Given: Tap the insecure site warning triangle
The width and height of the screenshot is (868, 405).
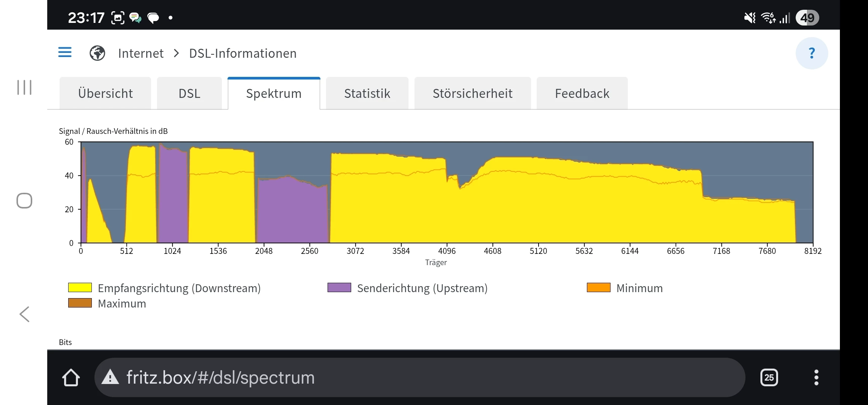Looking at the screenshot, I should point(110,377).
